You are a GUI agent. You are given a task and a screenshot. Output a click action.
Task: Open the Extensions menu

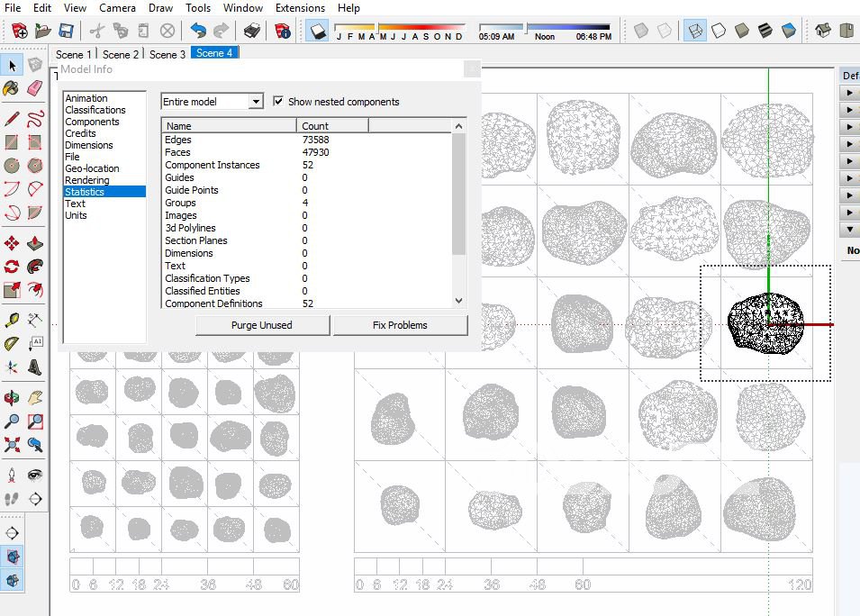click(300, 8)
